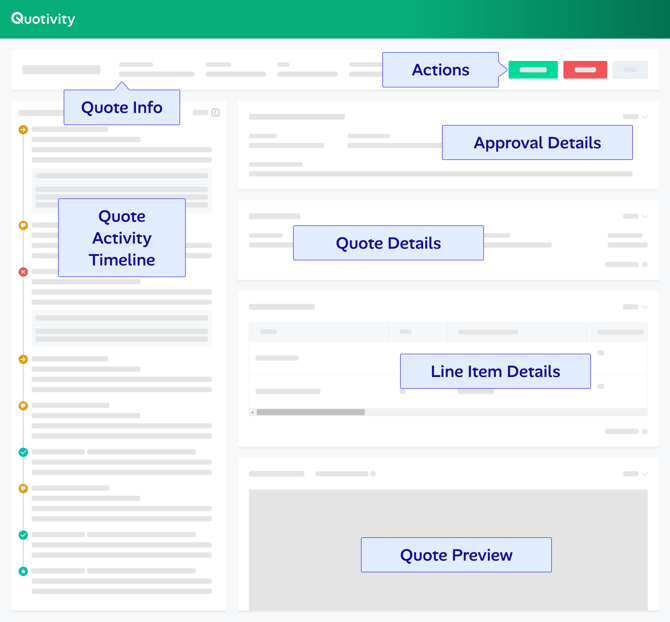Collapse the timeline panel with the arrow icon
The image size is (670, 622).
[x=215, y=113]
